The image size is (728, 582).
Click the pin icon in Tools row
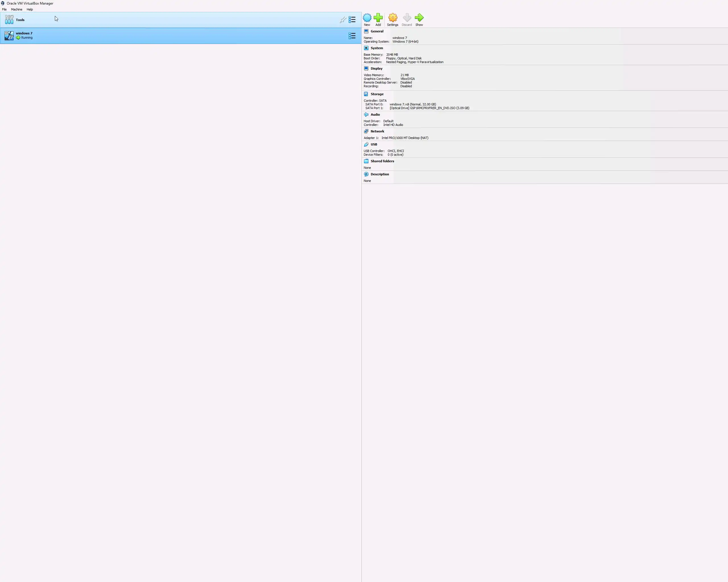coord(342,20)
